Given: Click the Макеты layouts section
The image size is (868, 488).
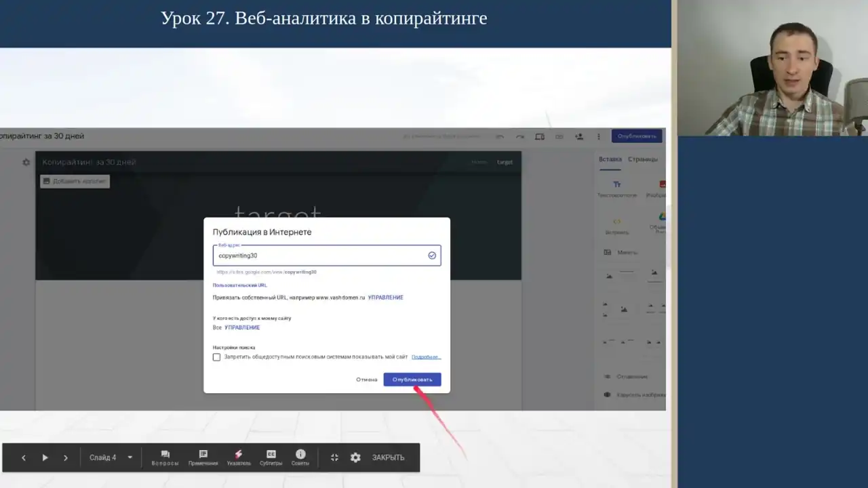Looking at the screenshot, I should click(620, 252).
